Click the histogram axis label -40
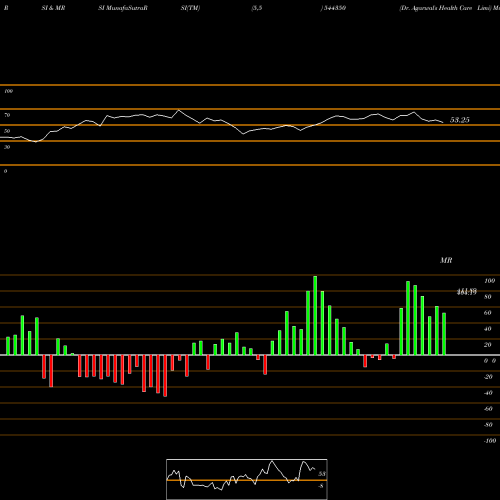This screenshot has width=500, height=500. point(488,393)
